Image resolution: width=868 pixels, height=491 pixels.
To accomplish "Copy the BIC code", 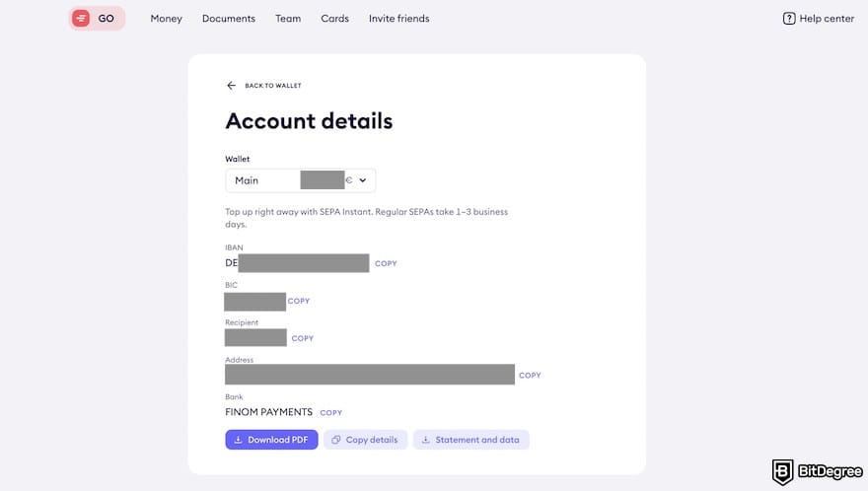I will point(298,301).
